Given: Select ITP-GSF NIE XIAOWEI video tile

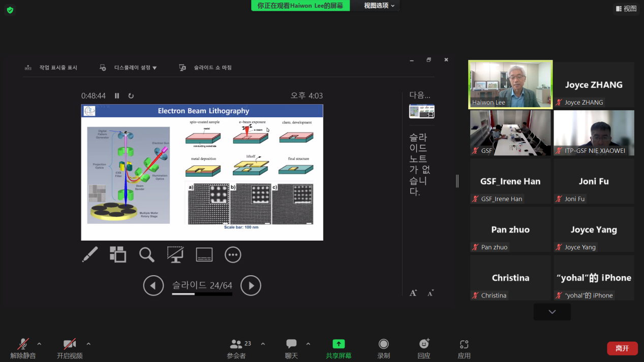Looking at the screenshot, I should (x=594, y=133).
